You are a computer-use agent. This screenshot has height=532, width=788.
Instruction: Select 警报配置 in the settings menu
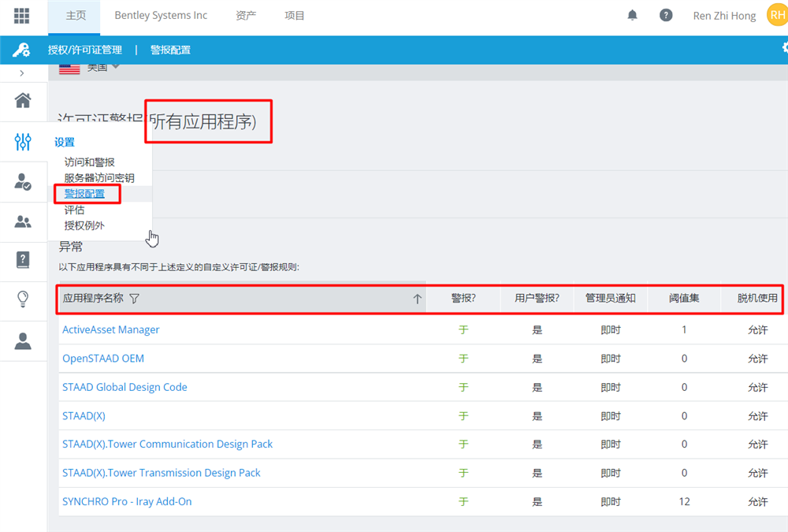pyautogui.click(x=84, y=194)
